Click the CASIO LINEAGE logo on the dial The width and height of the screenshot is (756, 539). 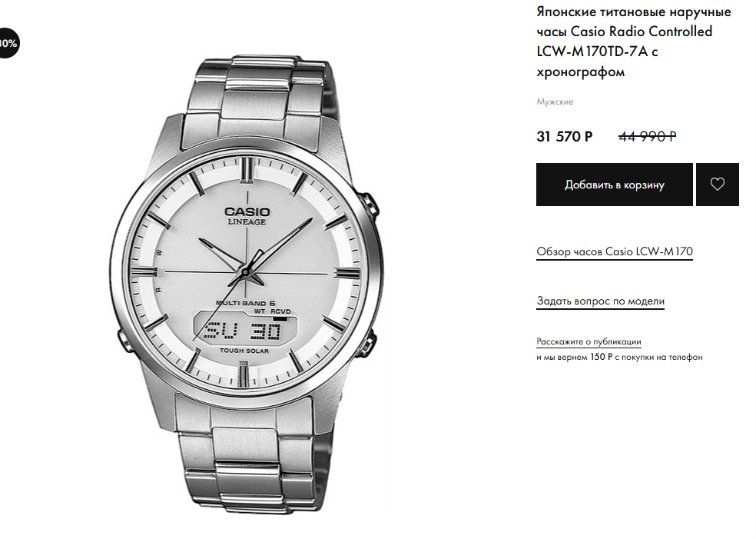247,216
